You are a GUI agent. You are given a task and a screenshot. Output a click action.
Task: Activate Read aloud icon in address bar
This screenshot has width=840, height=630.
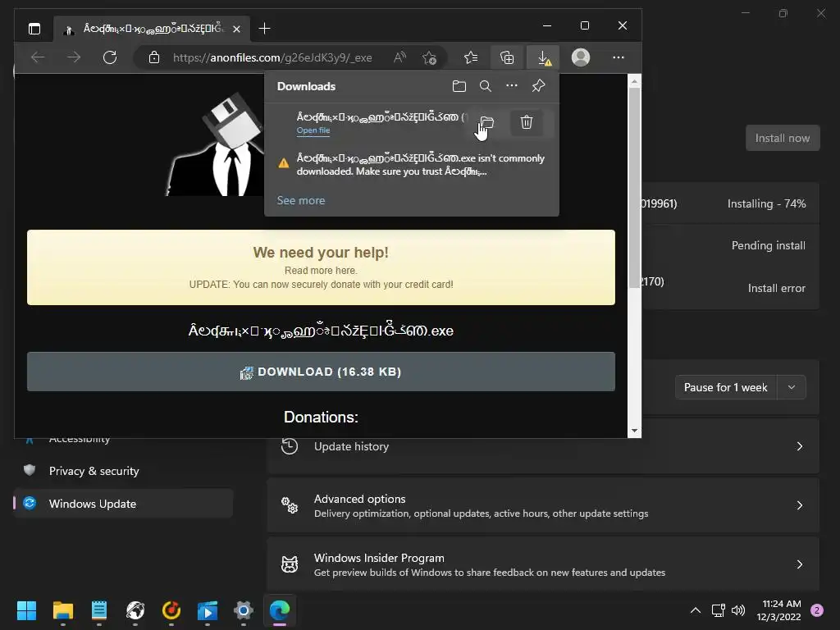399,57
